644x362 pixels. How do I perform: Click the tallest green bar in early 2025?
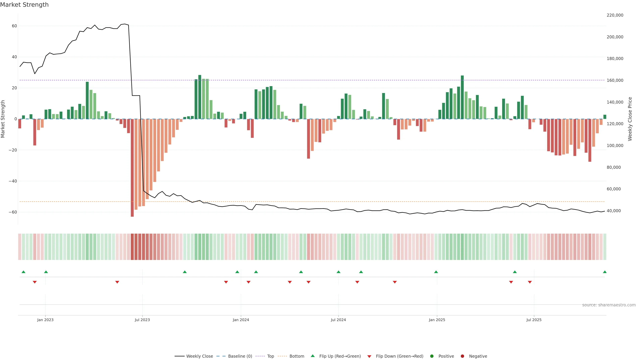(x=462, y=97)
